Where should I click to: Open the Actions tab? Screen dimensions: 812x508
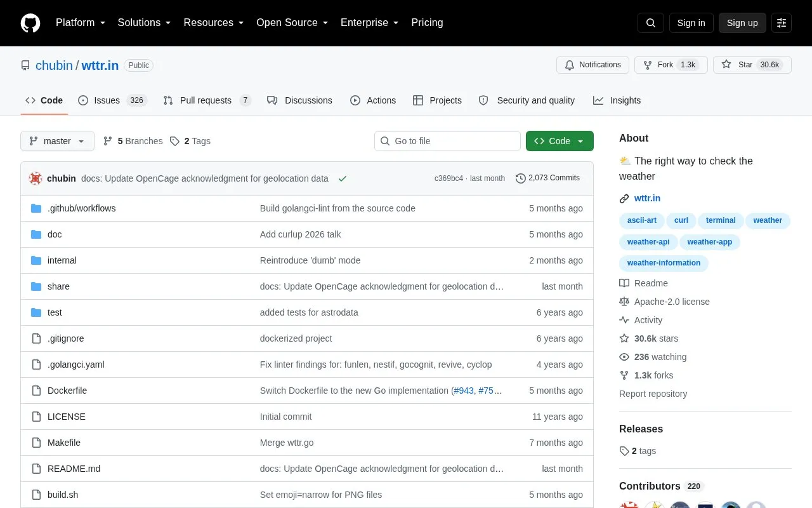pos(373,100)
